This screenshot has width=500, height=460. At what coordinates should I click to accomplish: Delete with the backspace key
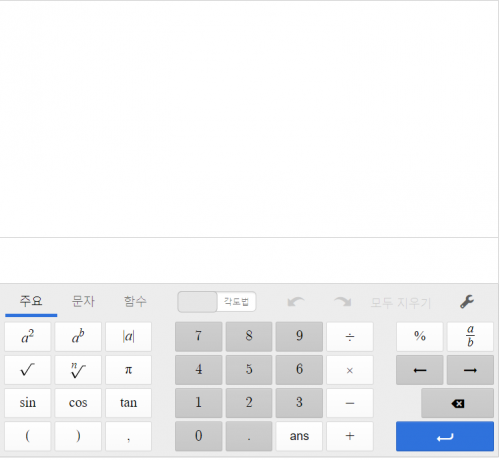pyautogui.click(x=457, y=403)
